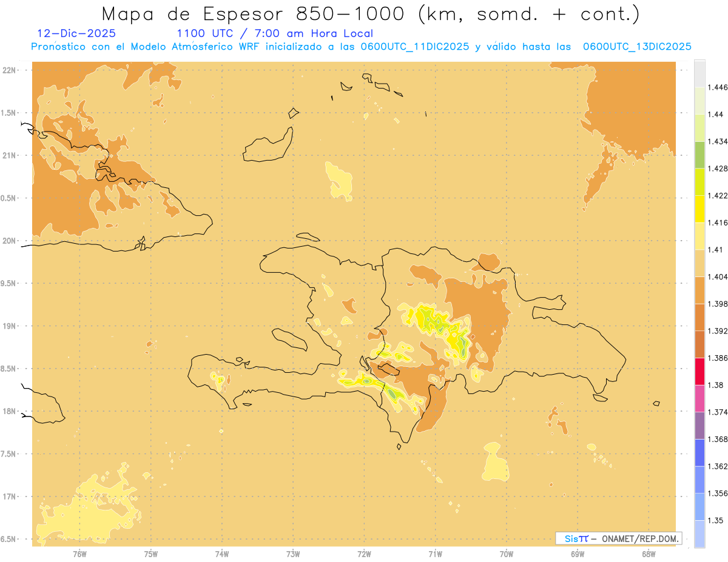Click the valid-until time '0600UTC_13DIC2025'
This screenshot has height=562, width=728.
click(x=638, y=47)
